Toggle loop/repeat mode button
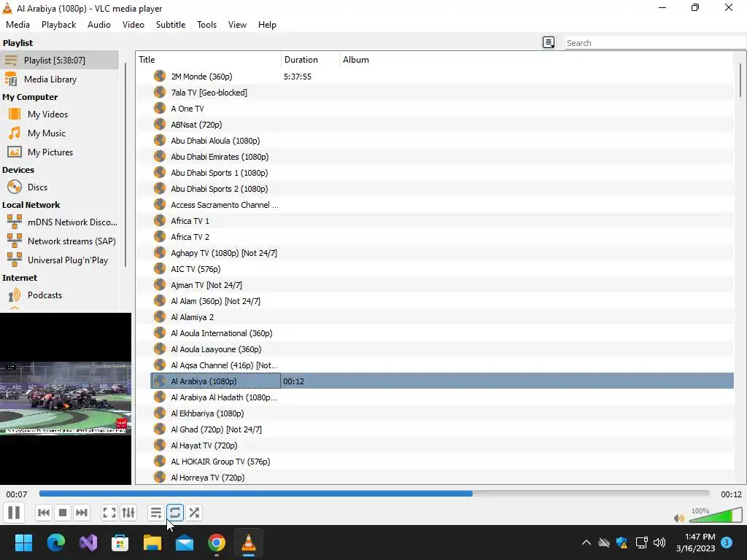The height and width of the screenshot is (560, 747). coord(175,513)
